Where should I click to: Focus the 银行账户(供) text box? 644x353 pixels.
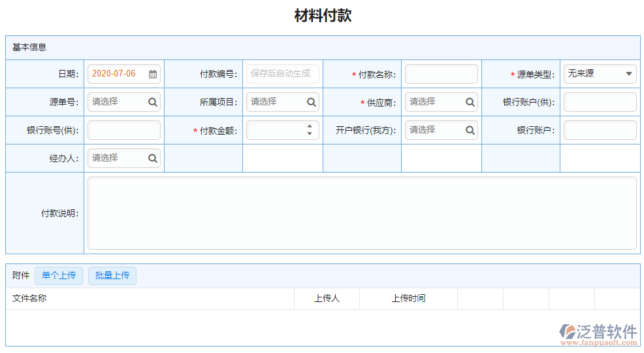click(x=600, y=102)
